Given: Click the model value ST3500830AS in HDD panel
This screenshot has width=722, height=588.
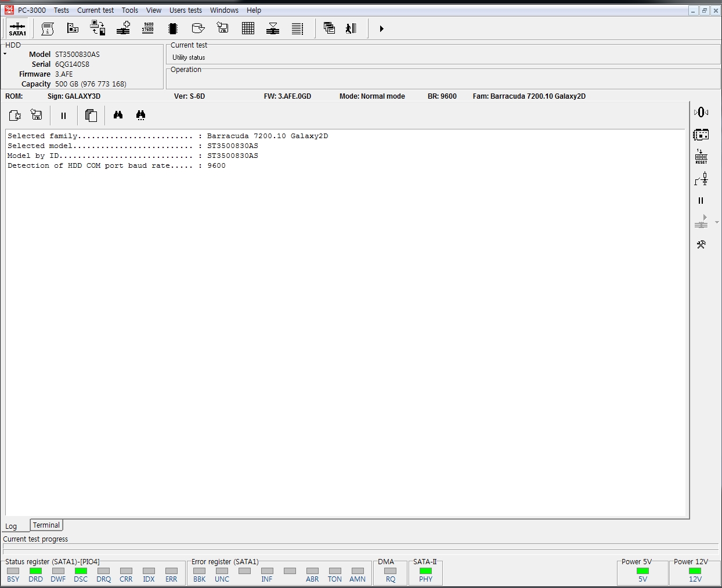Looking at the screenshot, I should pyautogui.click(x=77, y=54).
